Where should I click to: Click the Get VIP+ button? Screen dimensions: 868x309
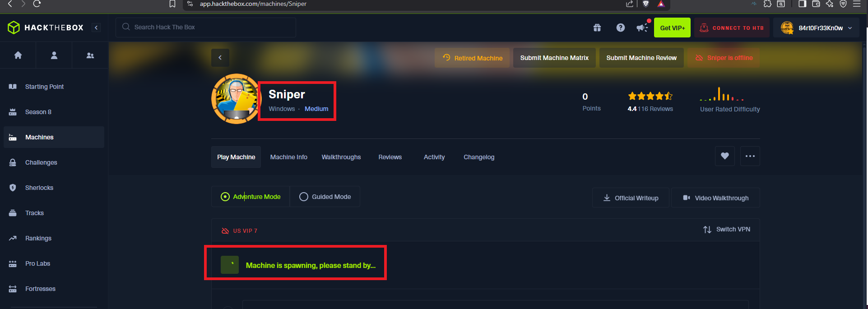tap(672, 28)
